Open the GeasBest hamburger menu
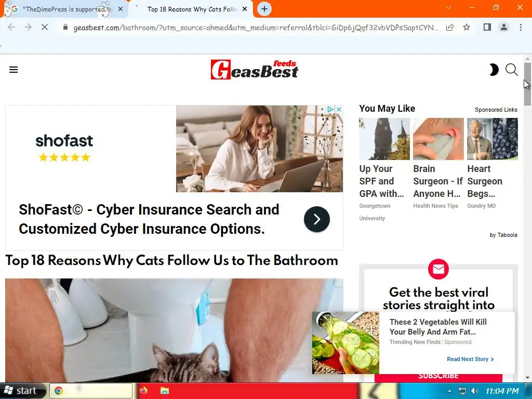The width and height of the screenshot is (532, 399). coord(14,70)
